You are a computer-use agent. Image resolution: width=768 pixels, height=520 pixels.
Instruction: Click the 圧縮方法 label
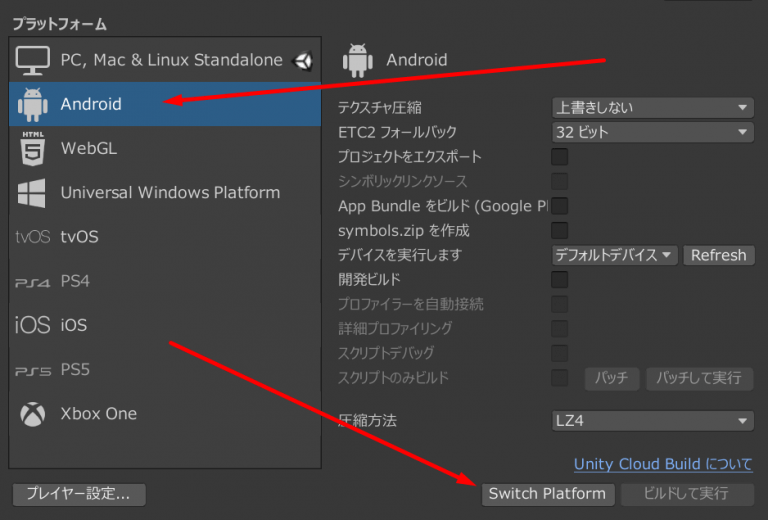pyautogui.click(x=367, y=421)
